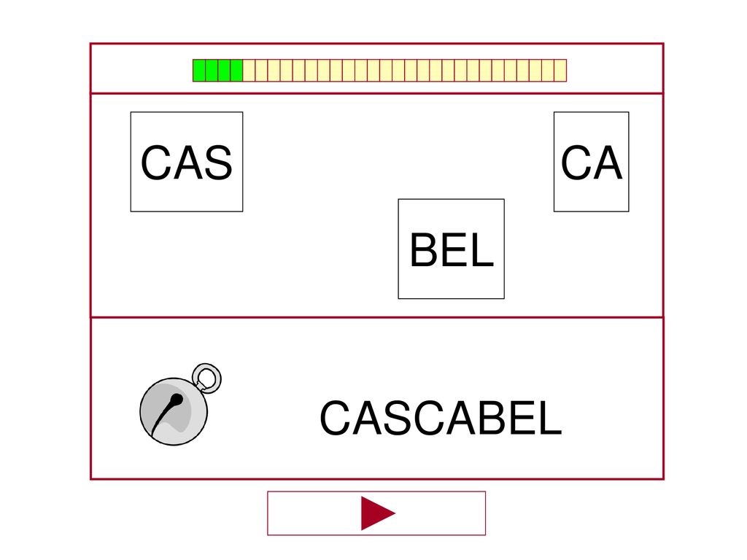The height and width of the screenshot is (560, 747).
Task: Click the first green progress segment
Action: [199, 71]
